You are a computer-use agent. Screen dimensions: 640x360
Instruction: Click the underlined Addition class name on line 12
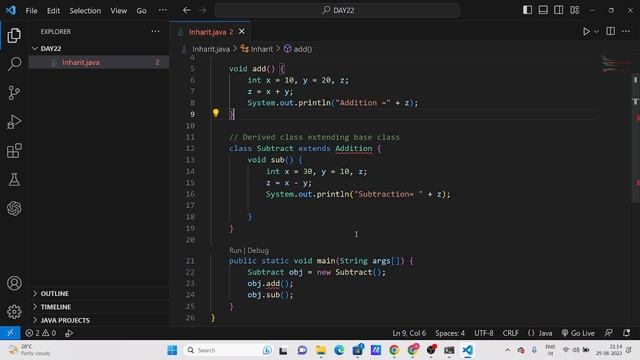(x=354, y=149)
